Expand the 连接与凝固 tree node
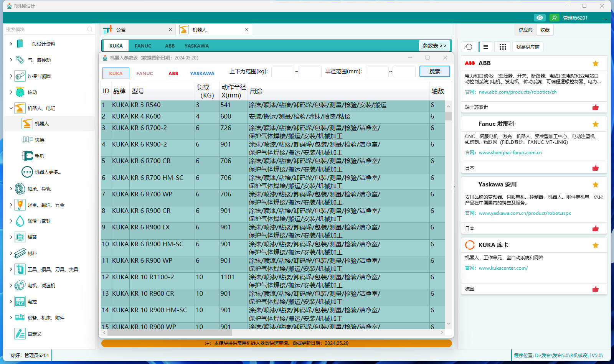The image size is (614, 364). [11, 76]
